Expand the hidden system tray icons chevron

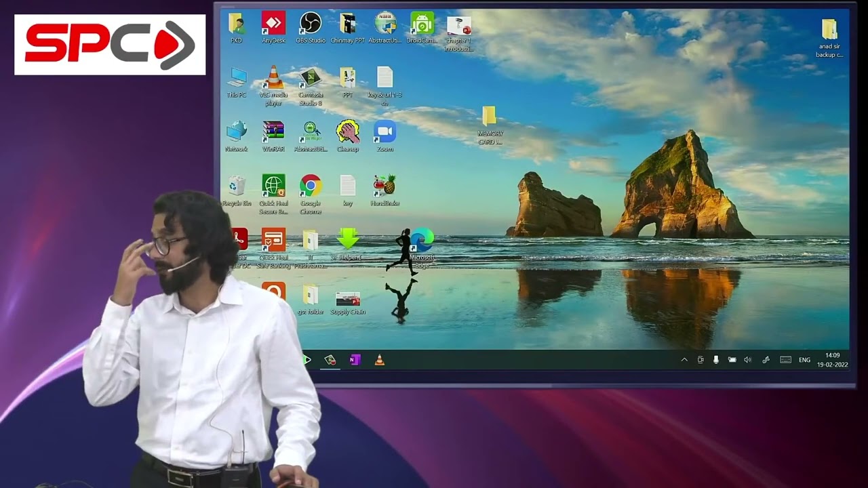click(684, 360)
